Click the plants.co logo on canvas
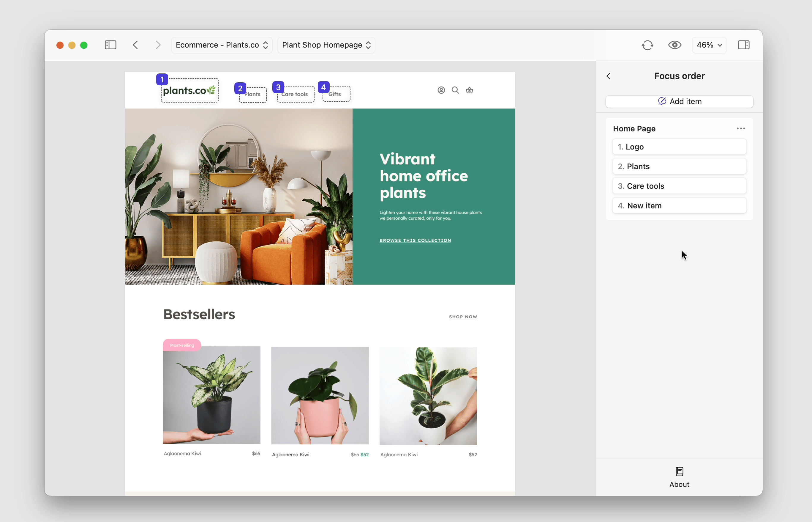This screenshot has height=522, width=812. pos(189,90)
